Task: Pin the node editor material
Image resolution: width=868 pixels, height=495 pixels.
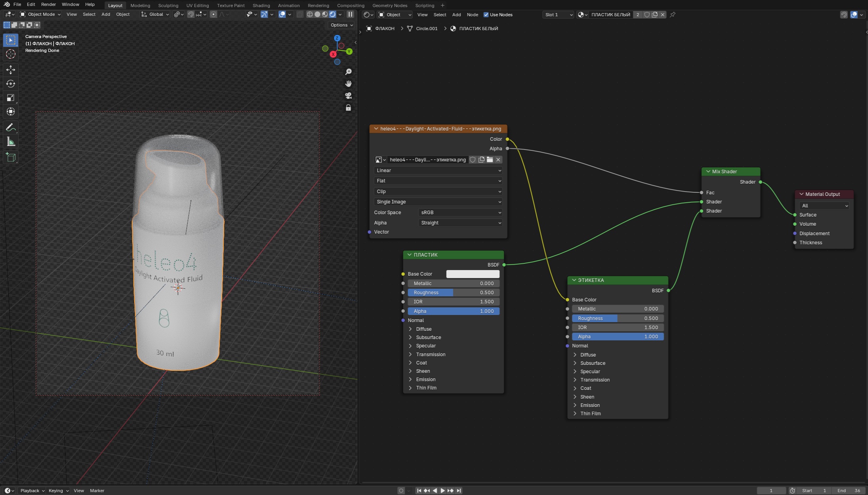Action: pyautogui.click(x=673, y=15)
